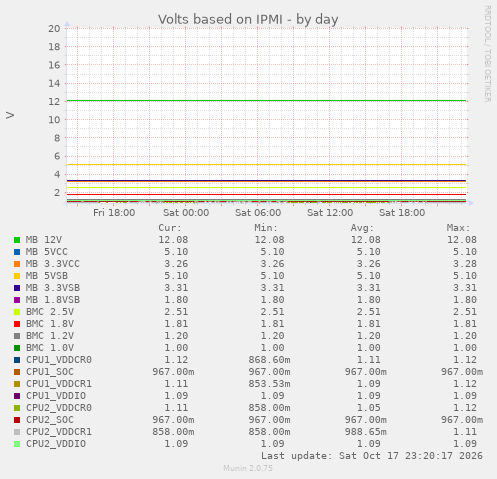
Task: Select the CPU1_VDDIO legend label
Action: 56,396
